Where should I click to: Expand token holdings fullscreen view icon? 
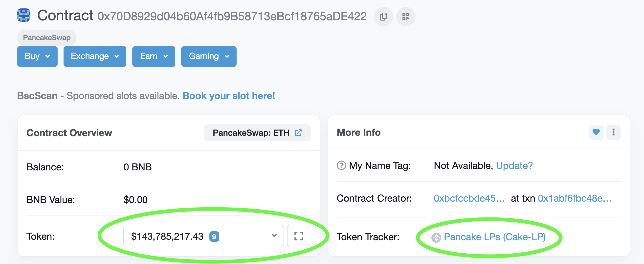coord(298,236)
